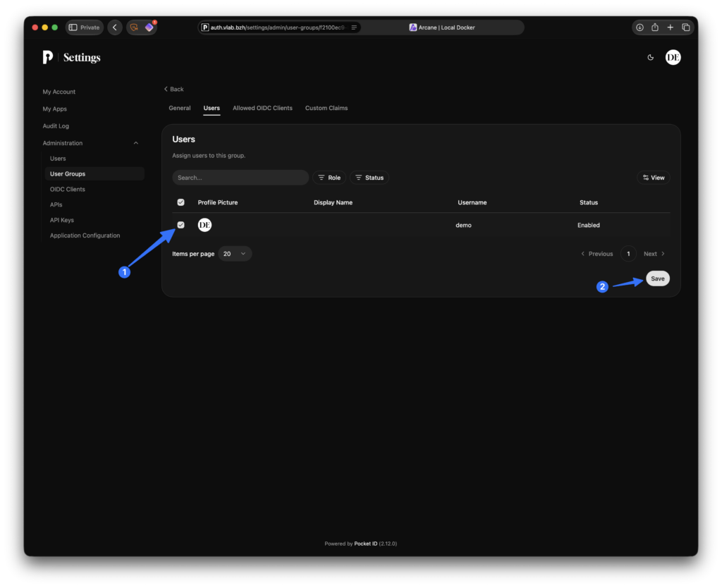The width and height of the screenshot is (722, 588).
Task: Switch to the General tab
Action: coord(180,108)
